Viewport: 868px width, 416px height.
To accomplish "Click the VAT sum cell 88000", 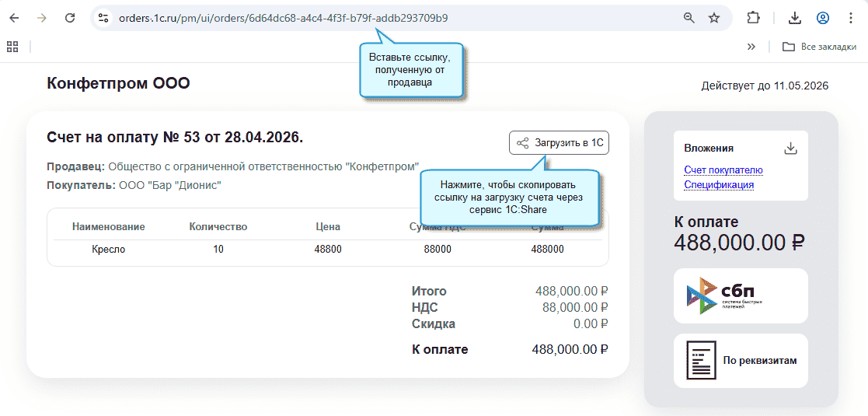I will pyautogui.click(x=437, y=250).
